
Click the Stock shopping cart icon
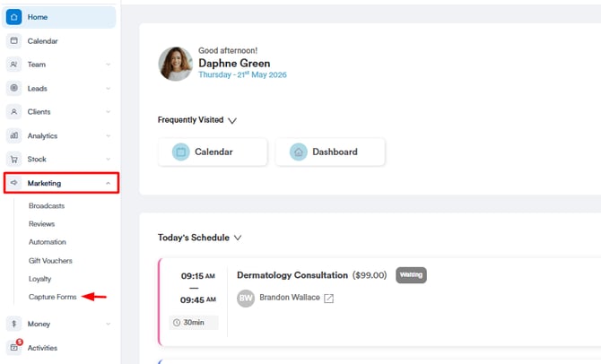click(x=13, y=160)
